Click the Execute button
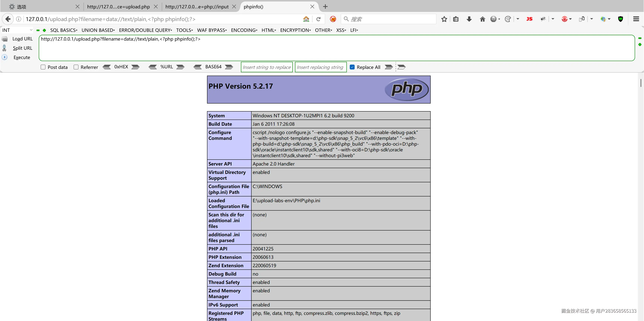 point(22,58)
